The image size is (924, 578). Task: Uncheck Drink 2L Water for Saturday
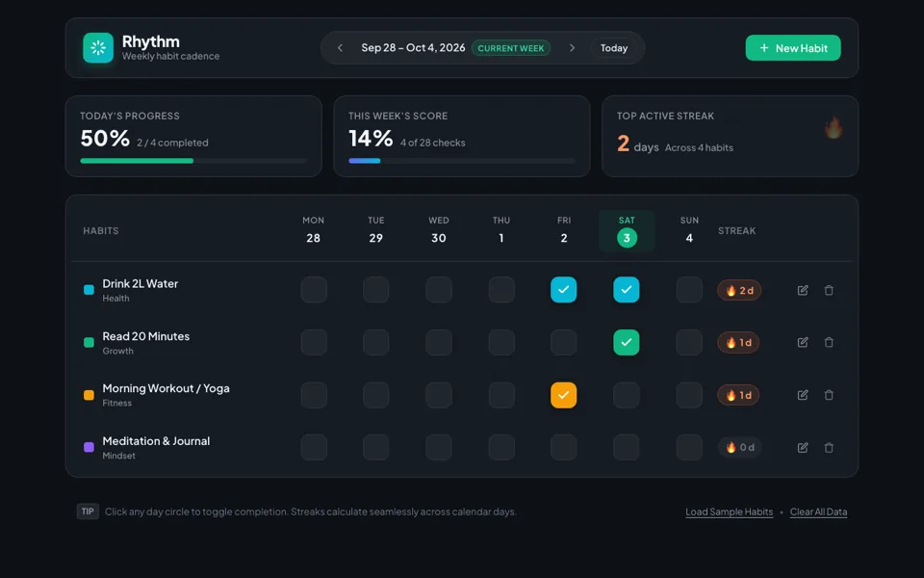(627, 290)
